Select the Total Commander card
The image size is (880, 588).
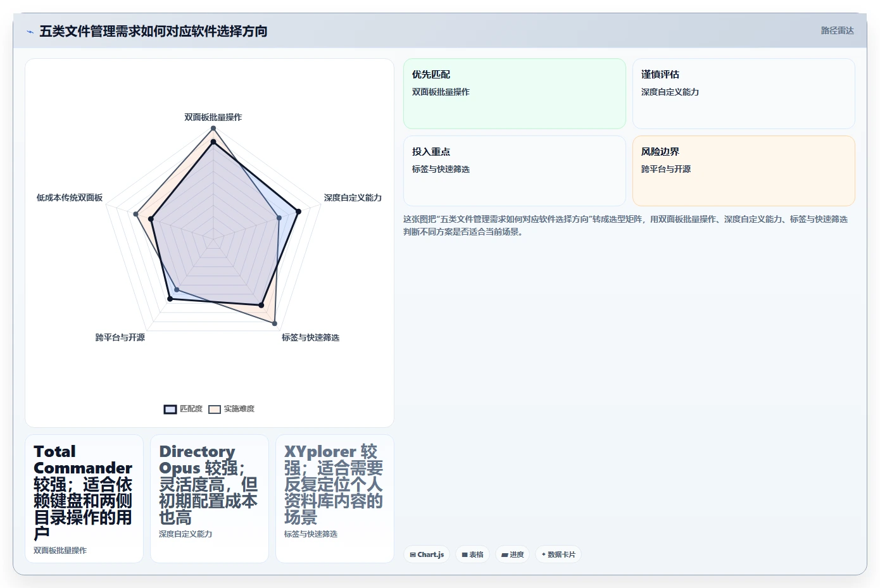tap(84, 499)
